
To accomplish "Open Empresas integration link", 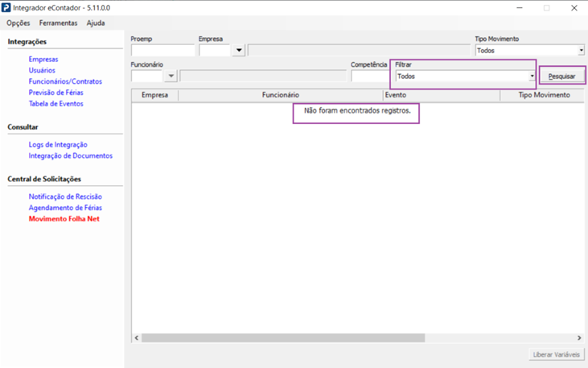I will 43,60.
